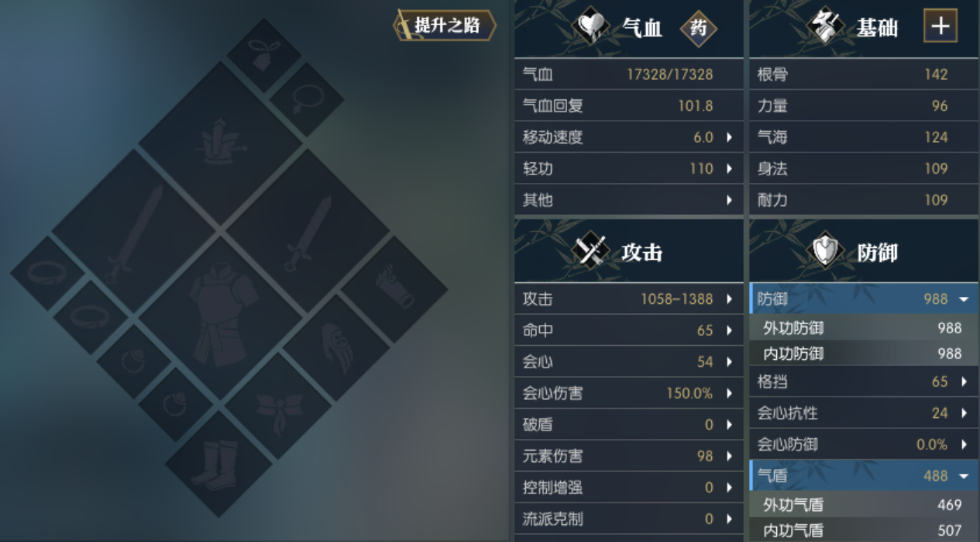Open the belt bow equipment slot
Viewport: 980px width, 542px height.
278,406
